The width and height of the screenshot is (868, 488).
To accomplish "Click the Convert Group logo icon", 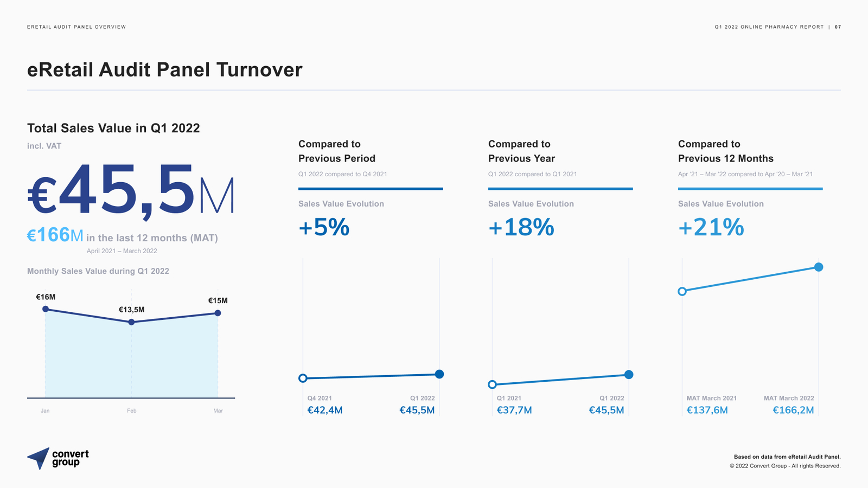I will coord(39,458).
